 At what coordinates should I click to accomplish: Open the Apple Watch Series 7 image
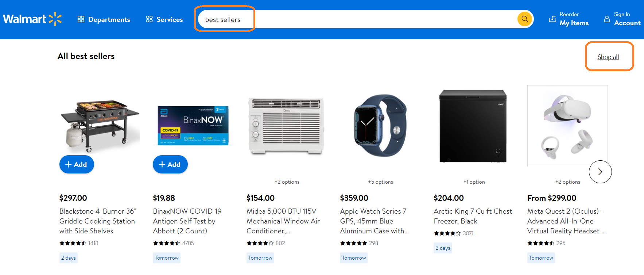tap(380, 125)
